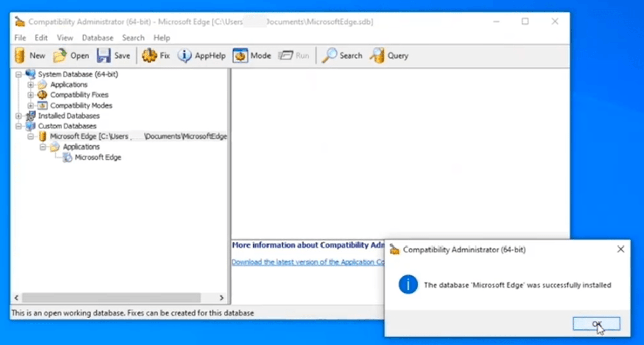644x345 pixels.
Task: Expand the Installed Databases entry
Action: click(18, 116)
